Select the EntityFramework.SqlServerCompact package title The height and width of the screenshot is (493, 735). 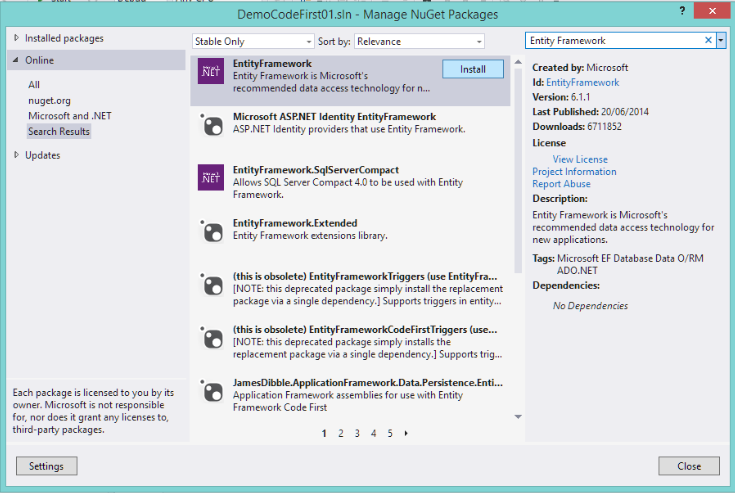point(315,170)
